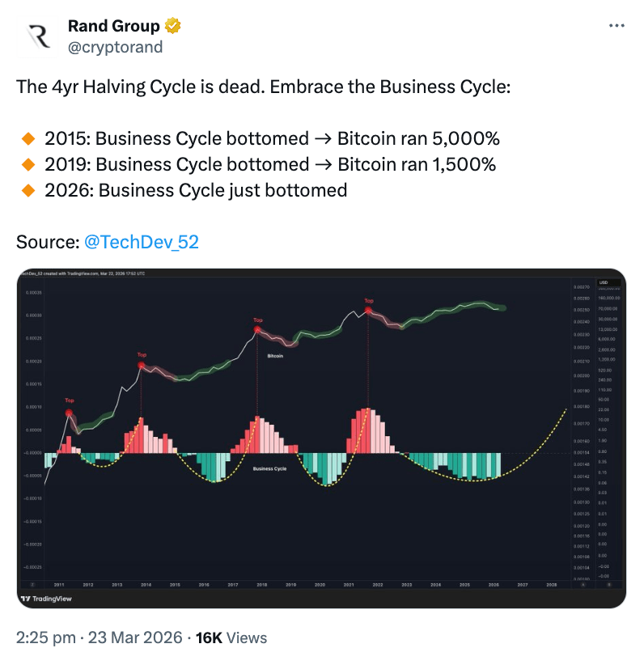Open the @cryptorand handle link
This screenshot has height=665, width=644.
pyautogui.click(x=115, y=47)
